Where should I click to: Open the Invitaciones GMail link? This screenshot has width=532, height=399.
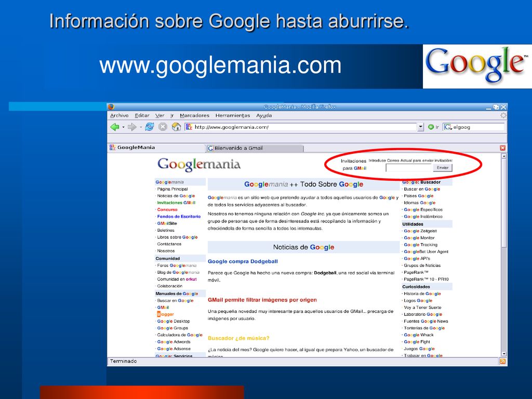click(x=176, y=203)
